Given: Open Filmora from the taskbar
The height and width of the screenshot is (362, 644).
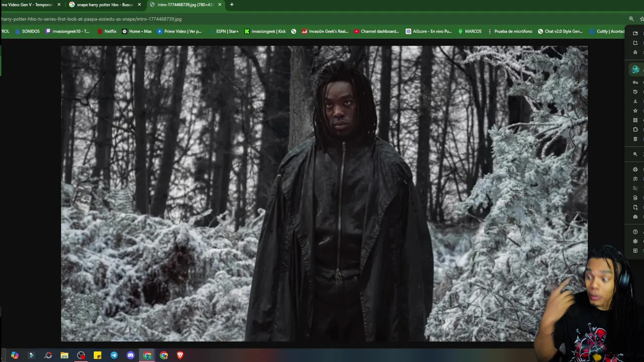Looking at the screenshot, I should coord(31,355).
